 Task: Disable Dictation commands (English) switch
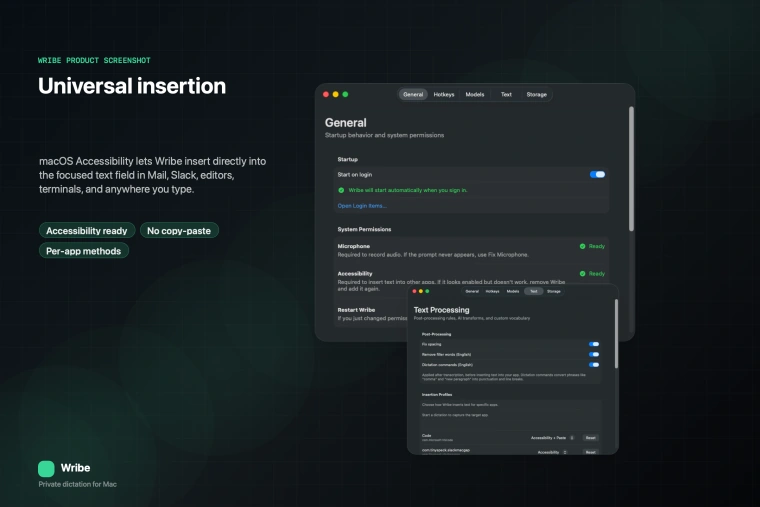(594, 364)
